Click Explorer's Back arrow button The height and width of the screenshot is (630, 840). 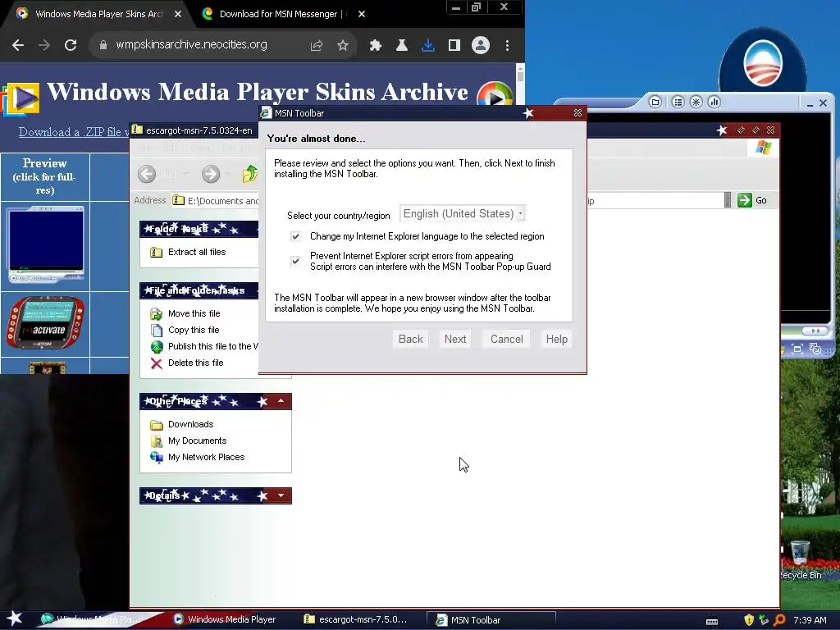click(x=147, y=174)
